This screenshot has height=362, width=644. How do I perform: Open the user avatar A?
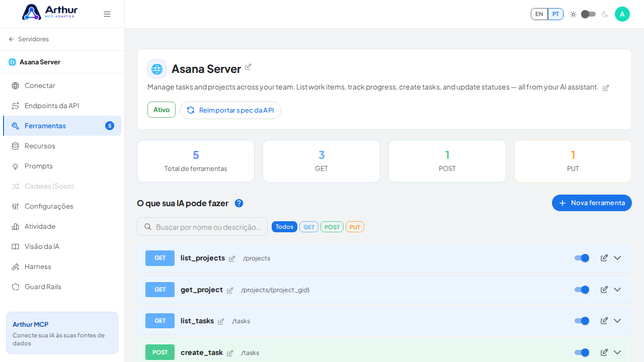[622, 14]
